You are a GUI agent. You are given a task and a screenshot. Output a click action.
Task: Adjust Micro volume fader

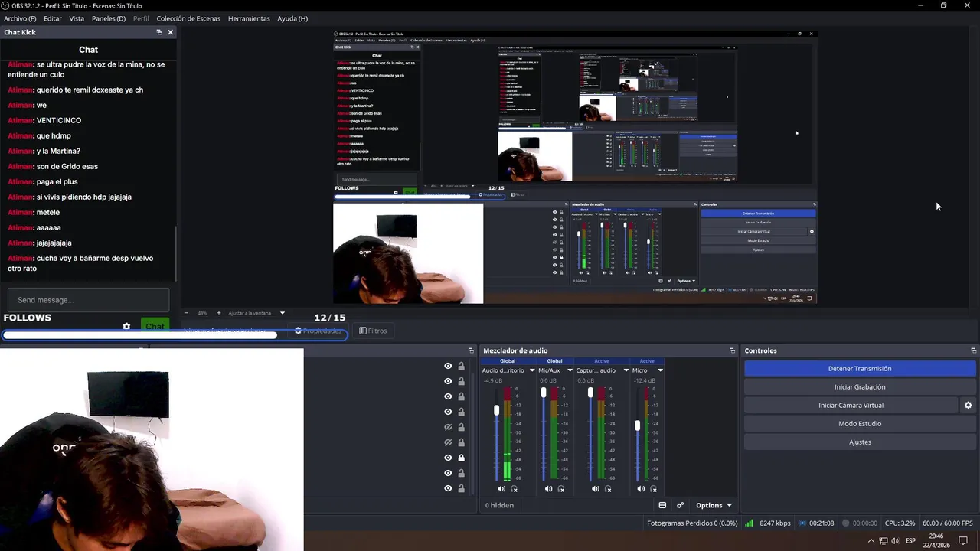[x=637, y=425]
